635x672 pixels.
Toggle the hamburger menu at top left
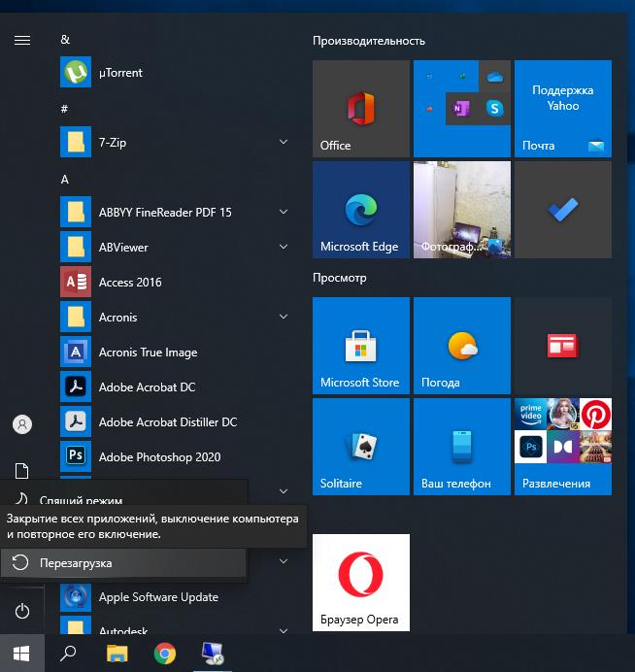[22, 41]
